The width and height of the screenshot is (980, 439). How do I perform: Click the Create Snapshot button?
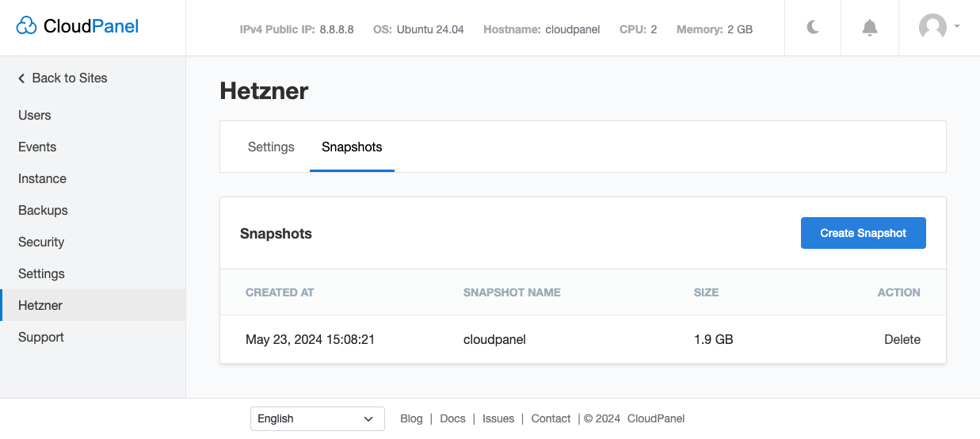point(863,233)
